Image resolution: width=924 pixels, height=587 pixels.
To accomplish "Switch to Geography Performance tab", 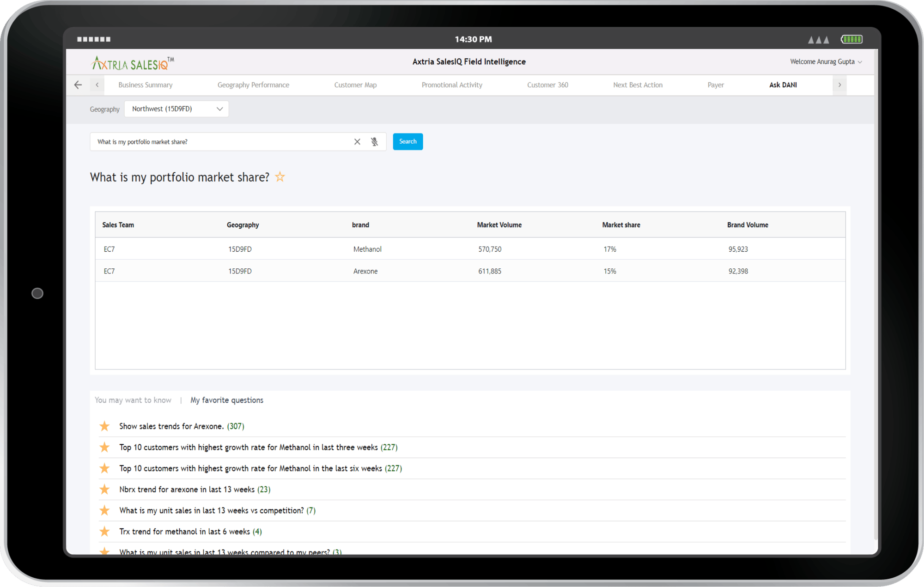I will (x=253, y=85).
